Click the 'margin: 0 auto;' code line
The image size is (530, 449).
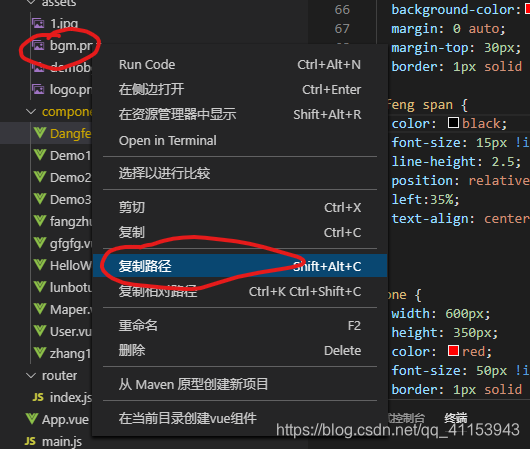(x=448, y=29)
